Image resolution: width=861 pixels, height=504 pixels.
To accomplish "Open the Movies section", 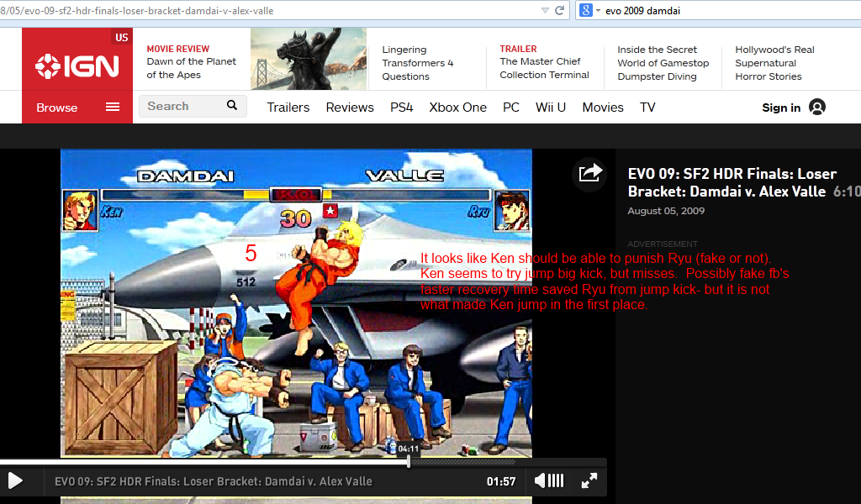I will point(603,108).
